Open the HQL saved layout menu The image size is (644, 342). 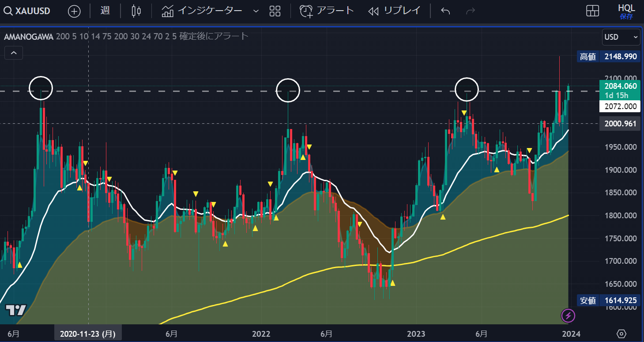pos(626,11)
